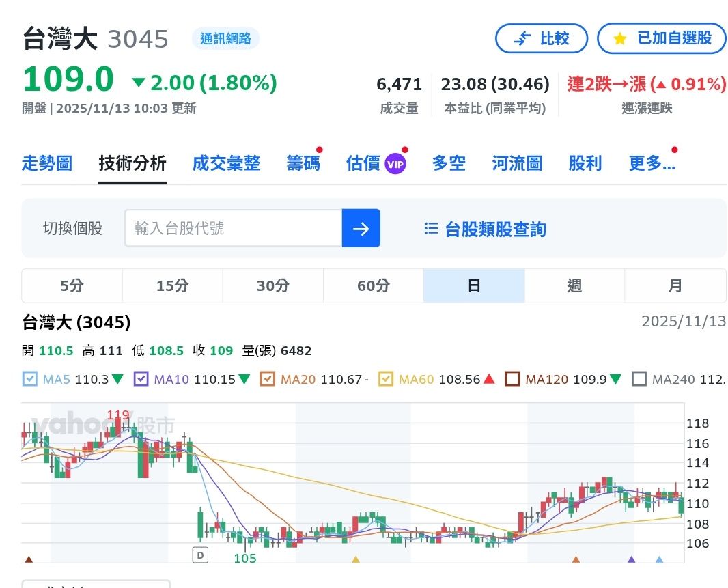Screen dimensions: 728x588
Task: Click the yellow triangle marker below chart
Action: [355, 559]
